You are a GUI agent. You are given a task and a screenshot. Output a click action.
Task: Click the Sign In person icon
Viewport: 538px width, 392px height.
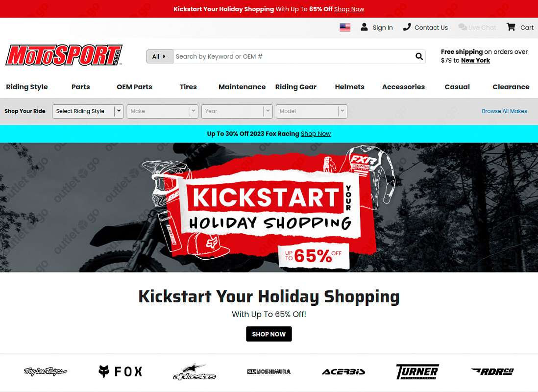(x=364, y=27)
